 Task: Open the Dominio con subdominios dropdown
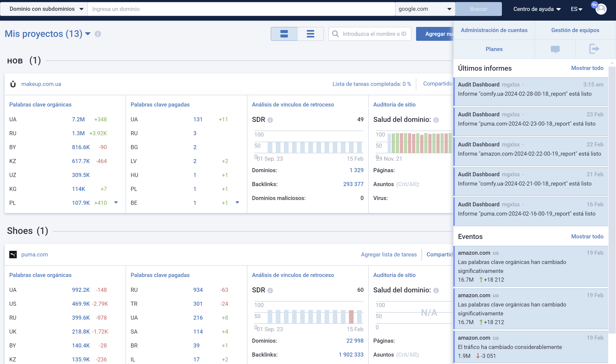[46, 9]
